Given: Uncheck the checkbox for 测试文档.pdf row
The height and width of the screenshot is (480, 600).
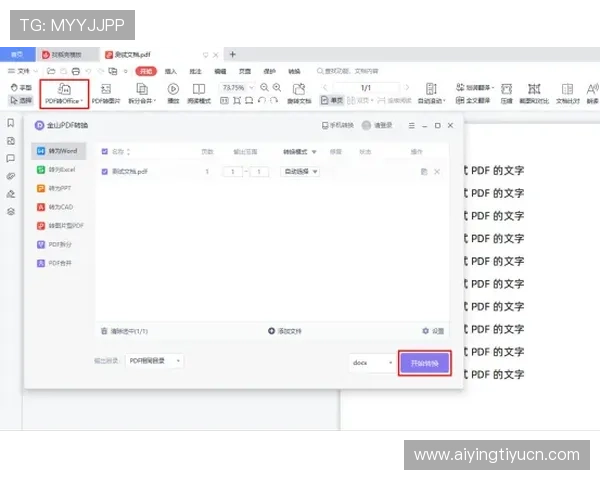Looking at the screenshot, I should [x=104, y=171].
